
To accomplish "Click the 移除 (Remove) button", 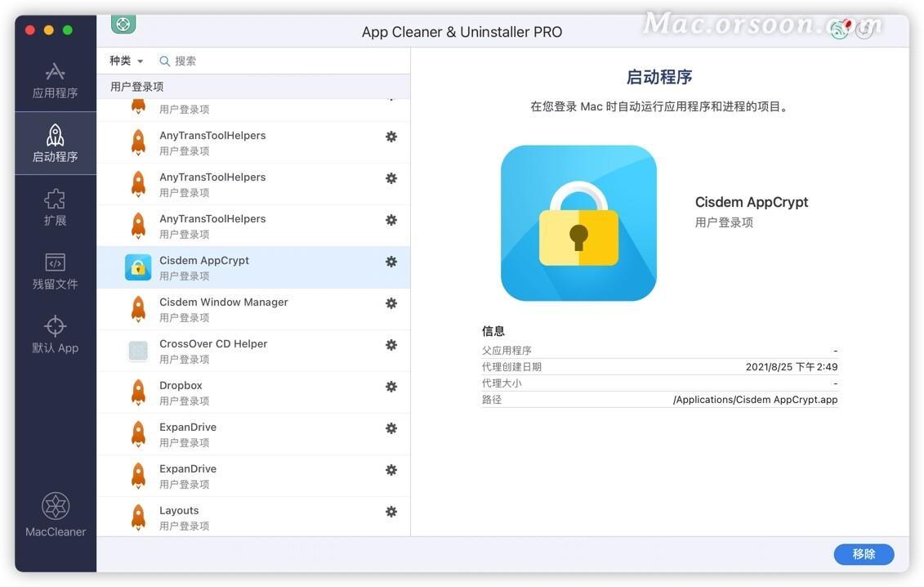I will (864, 553).
